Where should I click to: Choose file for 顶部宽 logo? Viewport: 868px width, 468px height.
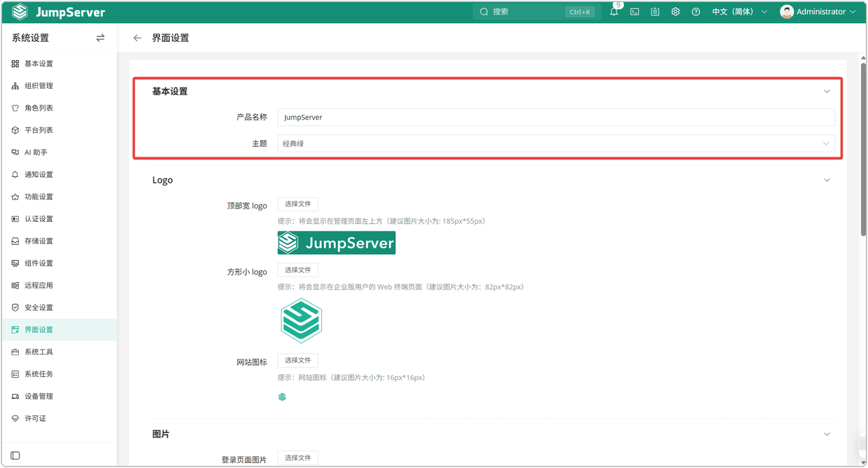[x=298, y=204]
